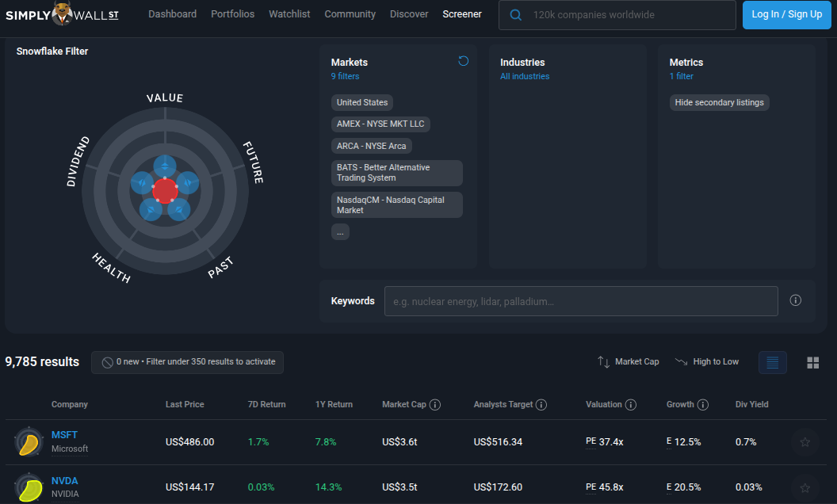The width and height of the screenshot is (837, 504).
Task: Click the Past snowflake handle
Action: pos(179,210)
